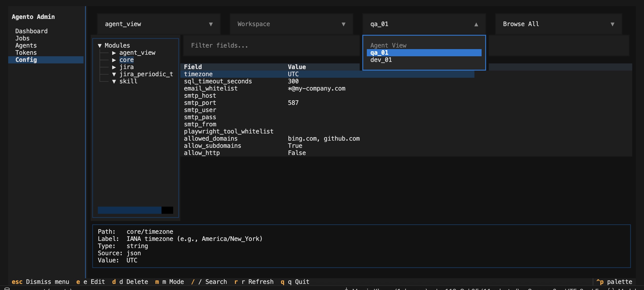Open the palette from the footer

pos(614,282)
